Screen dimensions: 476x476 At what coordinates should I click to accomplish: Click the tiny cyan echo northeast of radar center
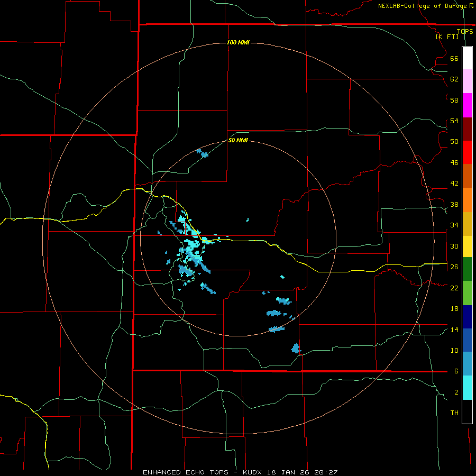[x=248, y=220]
